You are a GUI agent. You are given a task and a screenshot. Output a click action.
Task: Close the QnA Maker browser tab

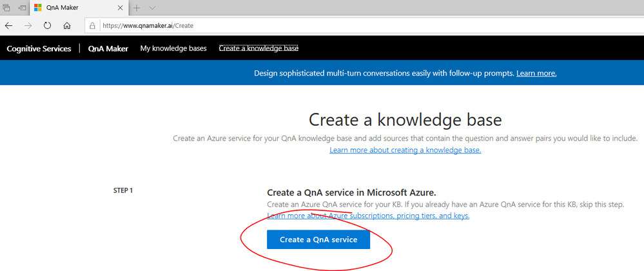tap(120, 8)
